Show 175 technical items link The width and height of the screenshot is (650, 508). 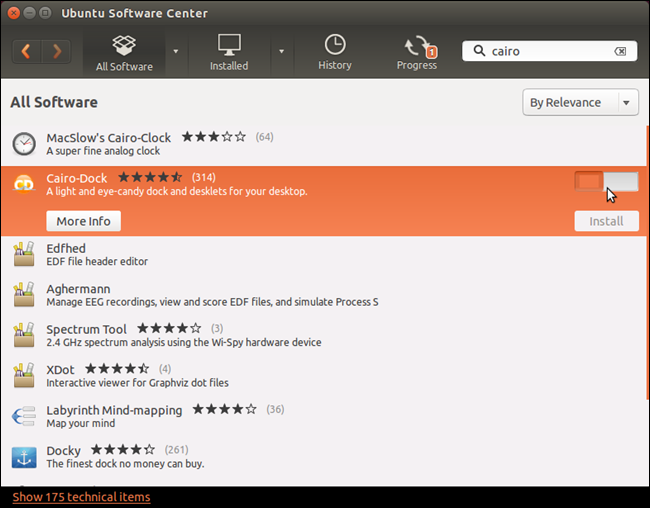tap(81, 497)
